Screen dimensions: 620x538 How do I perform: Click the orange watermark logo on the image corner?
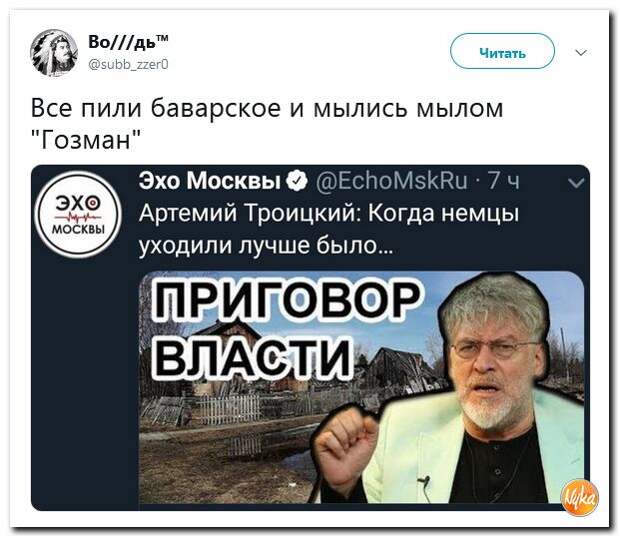580,498
